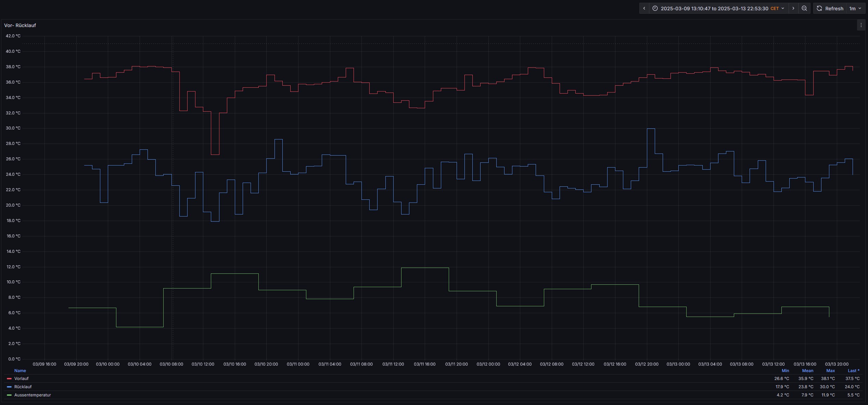Toggle the Aussentemperatur series in legend

point(33,395)
